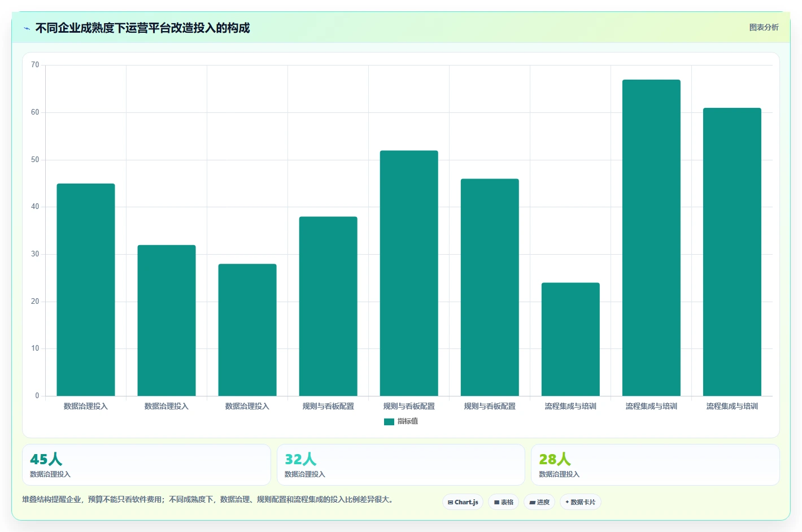Click the tallest bar, near value 67
Screen dimensions: 802x532
651,238
